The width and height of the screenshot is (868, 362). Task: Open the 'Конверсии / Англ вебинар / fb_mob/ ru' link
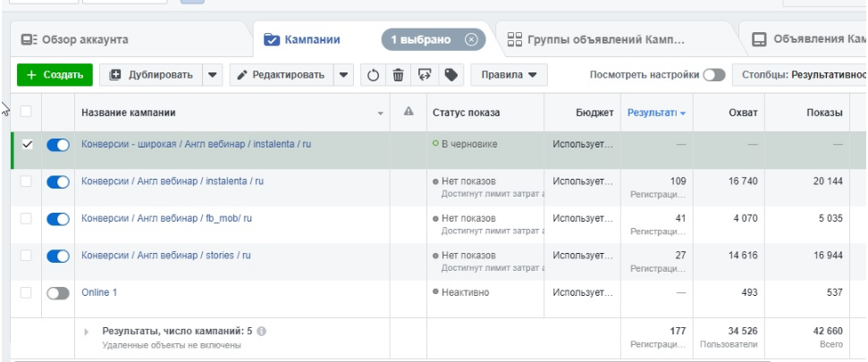(166, 218)
